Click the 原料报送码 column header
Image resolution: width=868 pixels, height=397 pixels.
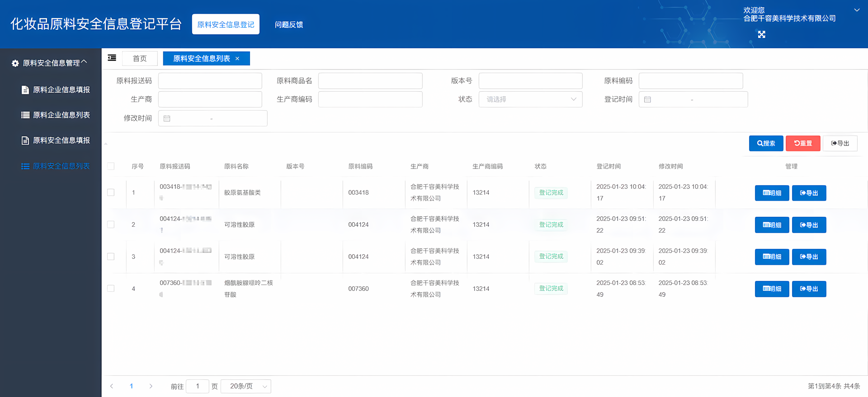175,166
